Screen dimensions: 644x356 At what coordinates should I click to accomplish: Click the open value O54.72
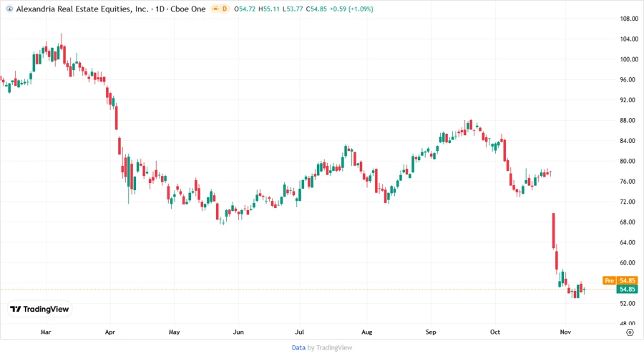245,9
